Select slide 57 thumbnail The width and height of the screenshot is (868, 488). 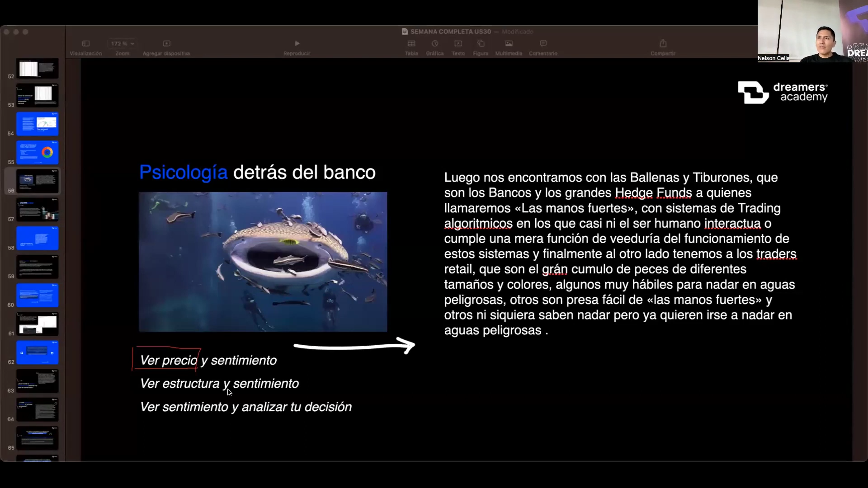tap(38, 210)
